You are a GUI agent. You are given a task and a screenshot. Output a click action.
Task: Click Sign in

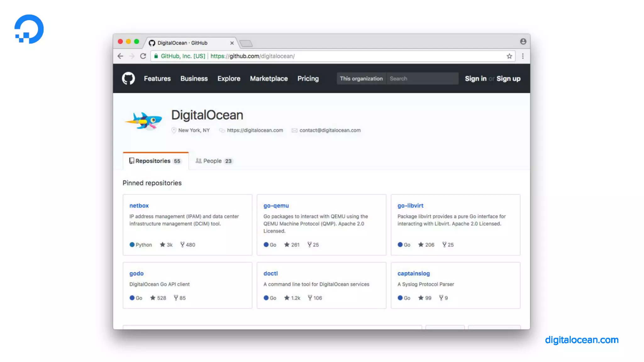(475, 79)
